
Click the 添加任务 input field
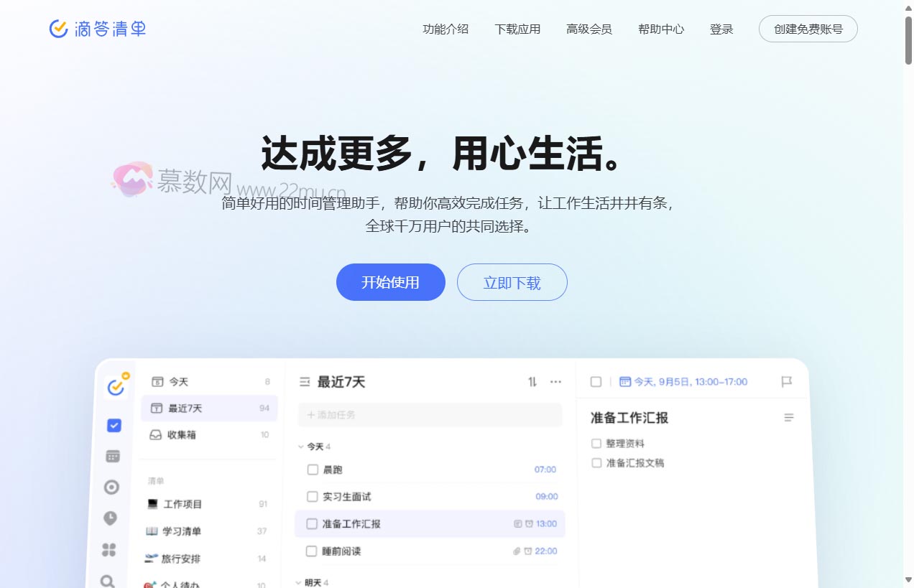point(430,415)
